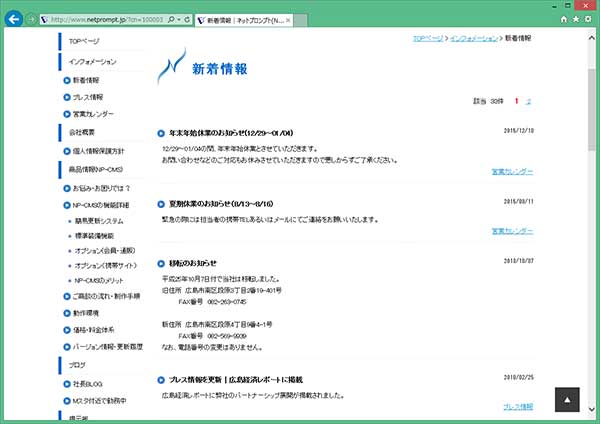Click the browser forward arrow button
This screenshot has width=600, height=424.
pyautogui.click(x=31, y=19)
